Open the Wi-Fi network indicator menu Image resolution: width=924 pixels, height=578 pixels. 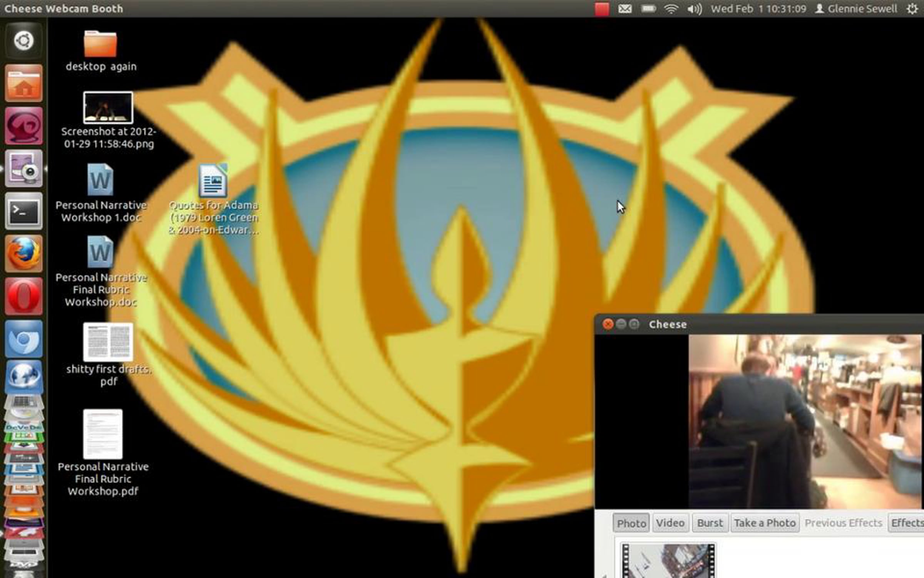(x=671, y=9)
